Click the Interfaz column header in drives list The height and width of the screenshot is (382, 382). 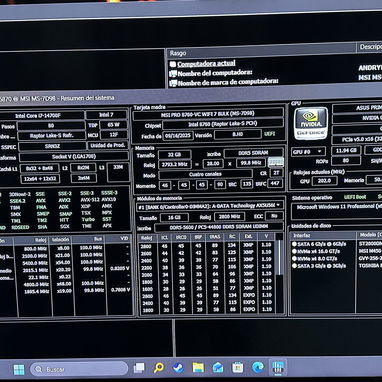(x=302, y=236)
